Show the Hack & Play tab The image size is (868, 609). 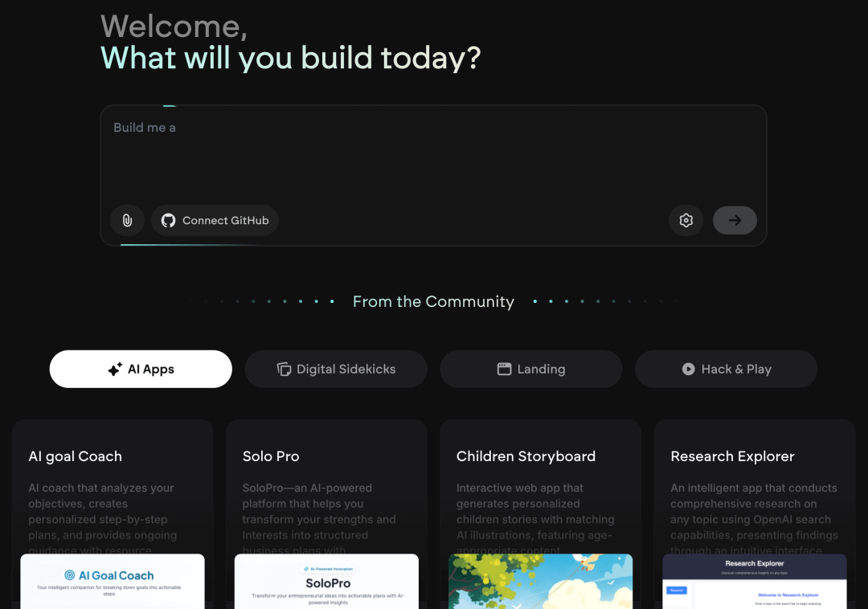click(727, 370)
